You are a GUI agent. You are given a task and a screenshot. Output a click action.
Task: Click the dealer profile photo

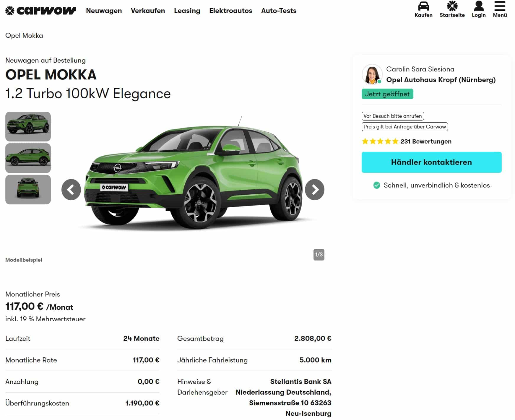(x=372, y=74)
